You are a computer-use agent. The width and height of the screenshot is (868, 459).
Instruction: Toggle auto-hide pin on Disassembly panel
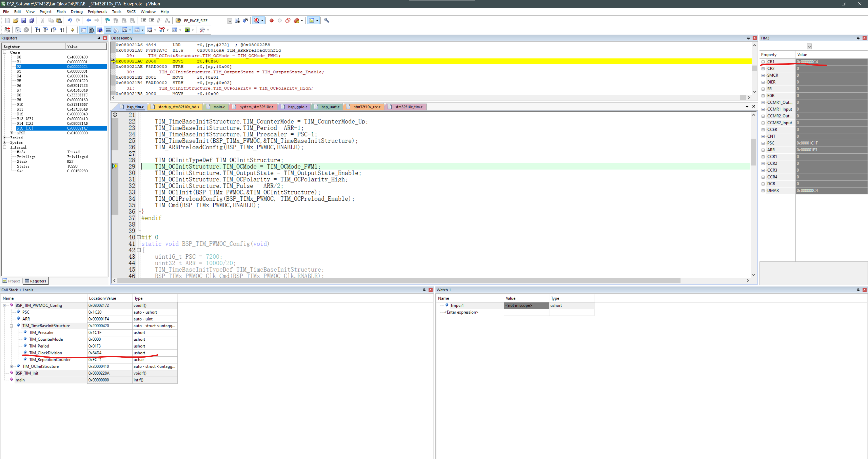tap(748, 38)
